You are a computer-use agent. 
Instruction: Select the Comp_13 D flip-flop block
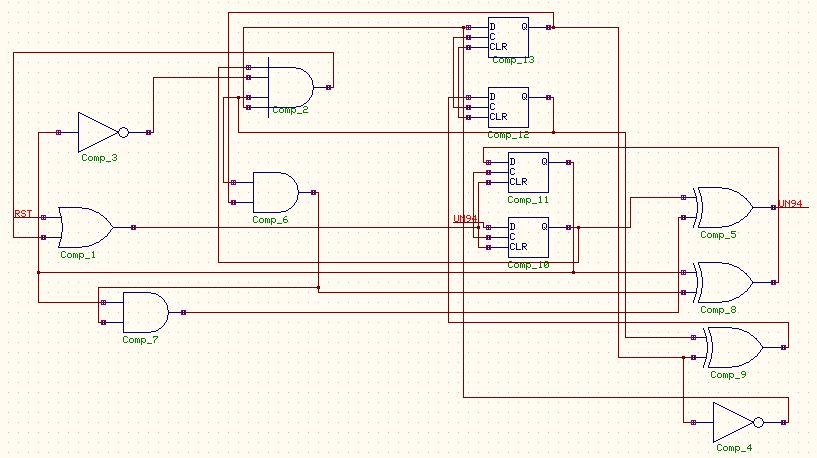click(508, 37)
